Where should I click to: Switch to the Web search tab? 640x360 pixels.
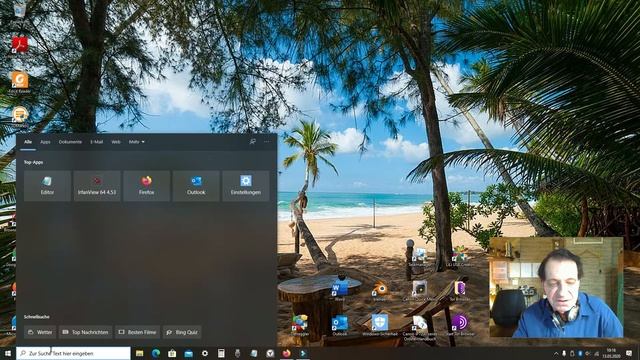pos(116,142)
